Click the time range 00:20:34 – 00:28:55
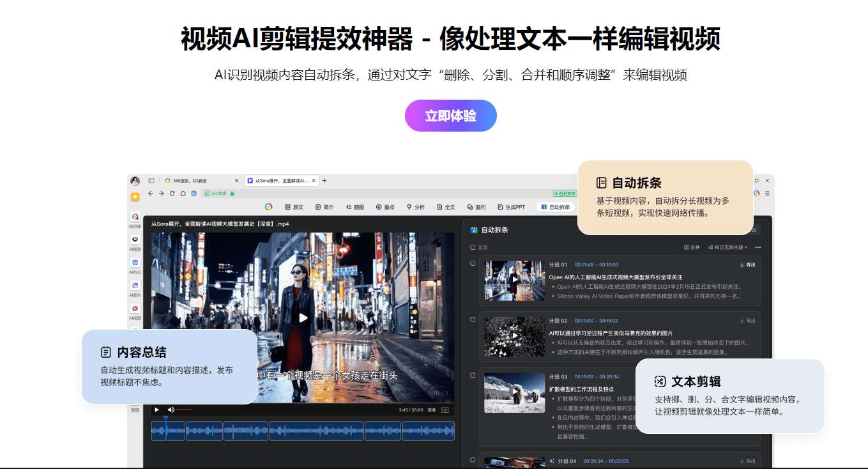The image size is (868, 469). pyautogui.click(x=606, y=461)
